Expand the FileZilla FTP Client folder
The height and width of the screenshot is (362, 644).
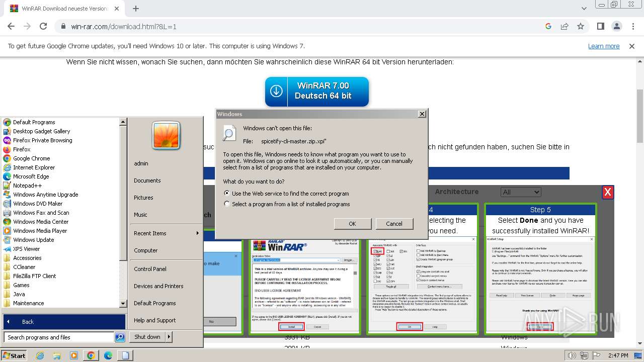(35, 276)
